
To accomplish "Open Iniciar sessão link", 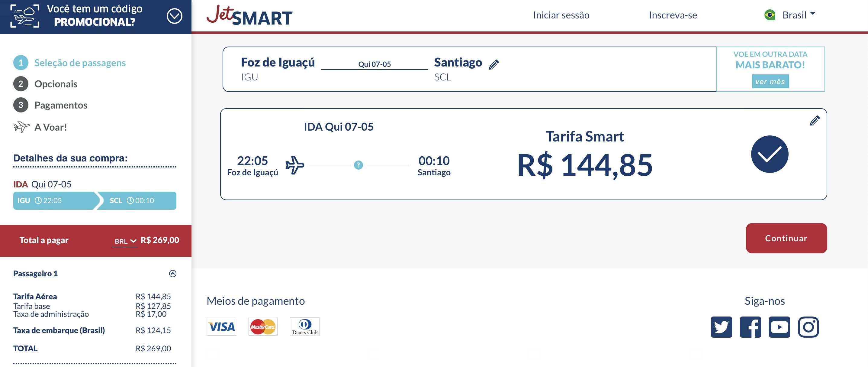I will [x=561, y=15].
